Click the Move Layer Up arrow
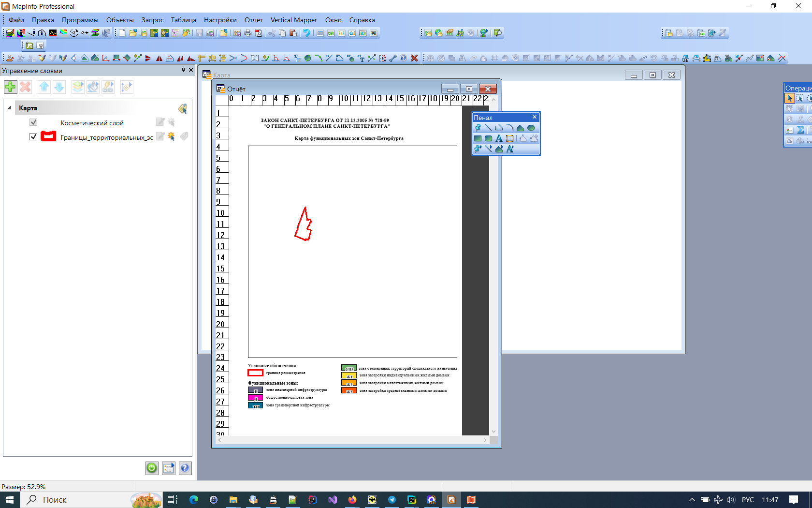This screenshot has width=812, height=508. (x=44, y=87)
